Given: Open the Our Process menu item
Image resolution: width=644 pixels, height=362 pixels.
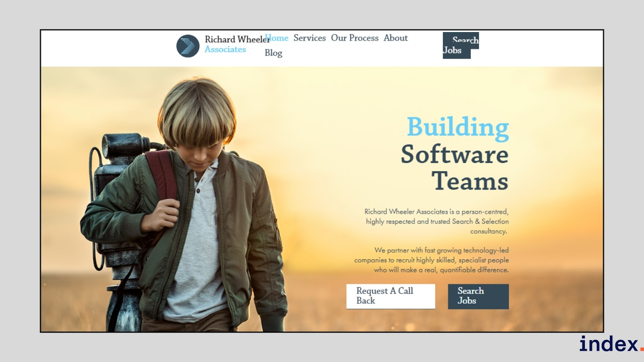Looking at the screenshot, I should 355,38.
